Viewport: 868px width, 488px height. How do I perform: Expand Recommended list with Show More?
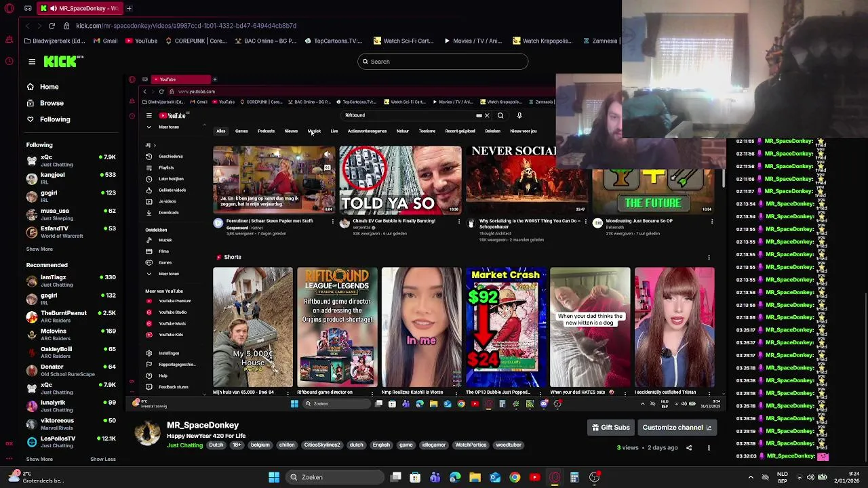(39, 459)
